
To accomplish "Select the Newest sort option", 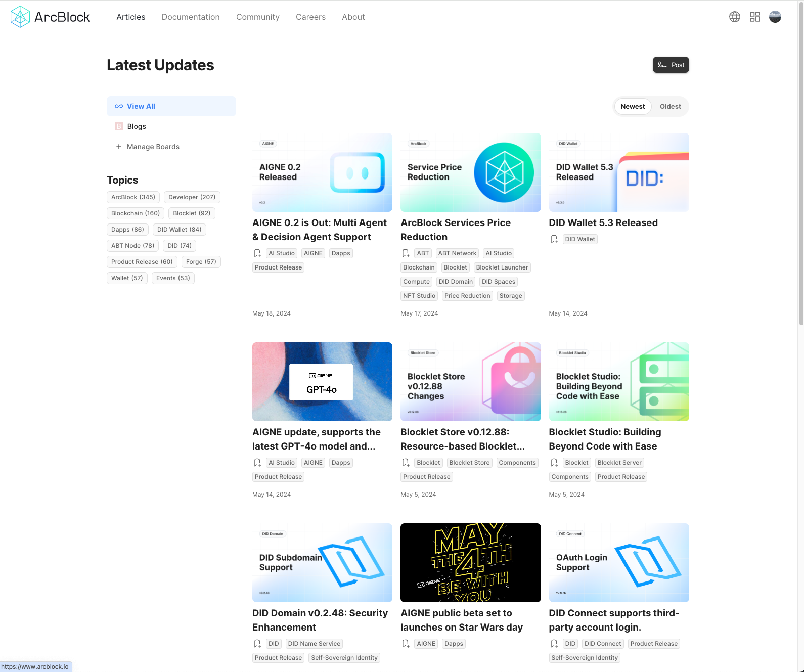I will 633,107.
